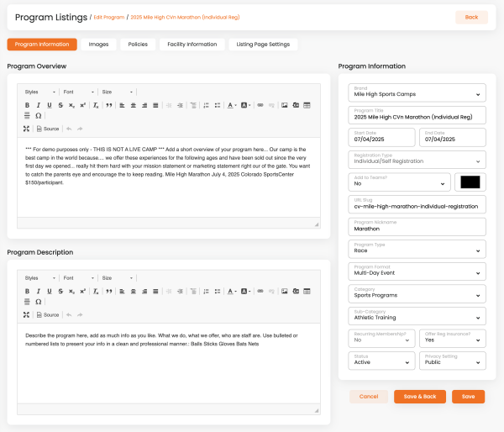Insert horizontal line in Program Overview editor
This screenshot has width=504, height=432.
28,115
